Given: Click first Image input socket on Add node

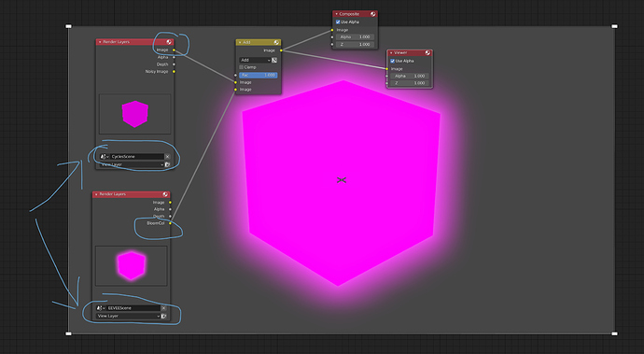Looking at the screenshot, I should pos(235,82).
